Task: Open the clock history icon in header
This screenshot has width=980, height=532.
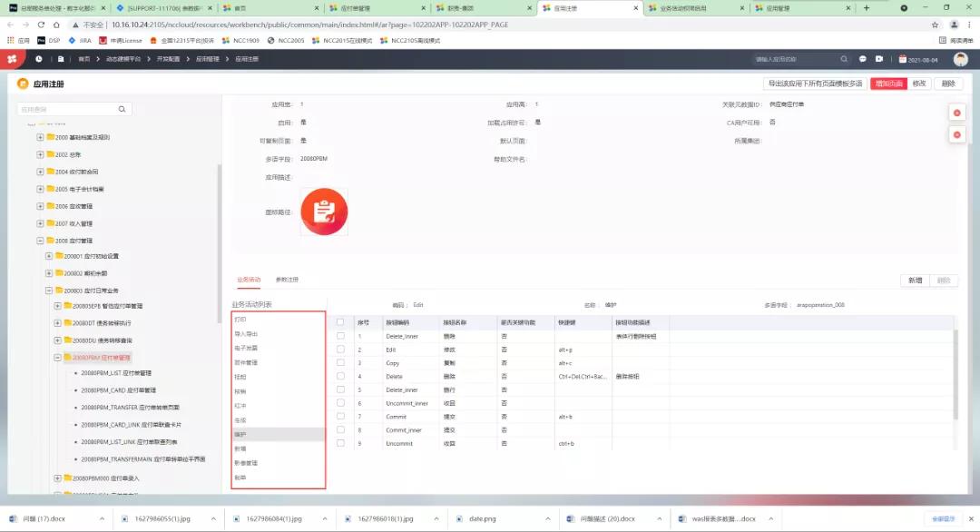Action: 39,59
